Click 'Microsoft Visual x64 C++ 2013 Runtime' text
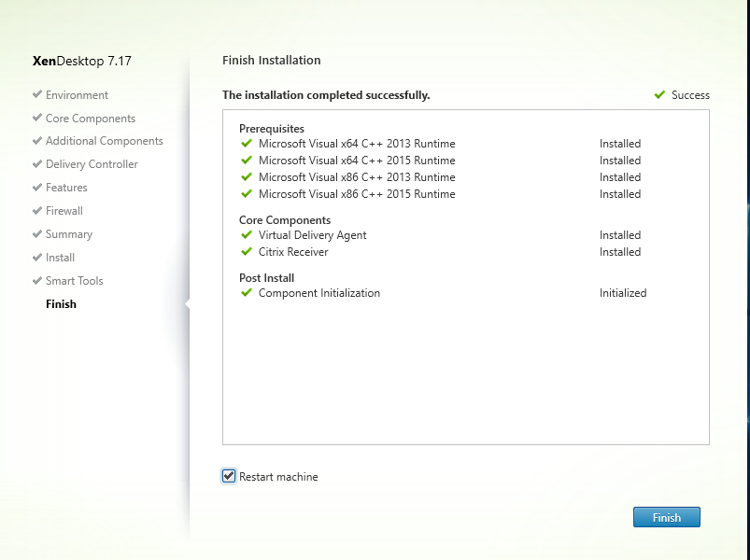The width and height of the screenshot is (750, 560). click(357, 144)
